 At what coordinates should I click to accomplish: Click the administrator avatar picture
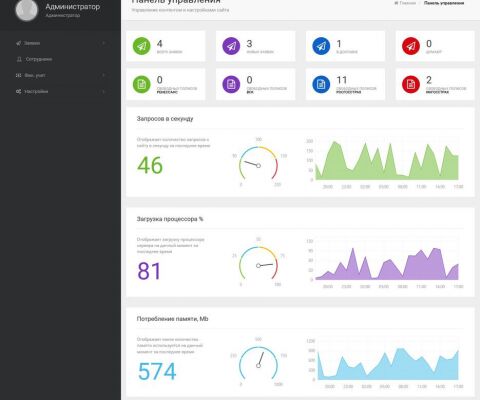[x=27, y=9]
